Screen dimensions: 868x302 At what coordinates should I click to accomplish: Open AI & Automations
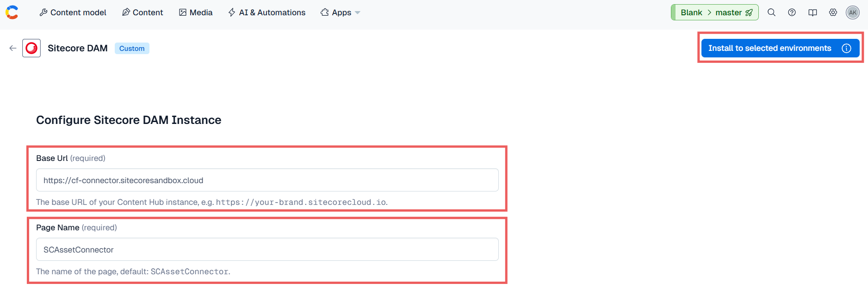pos(267,12)
